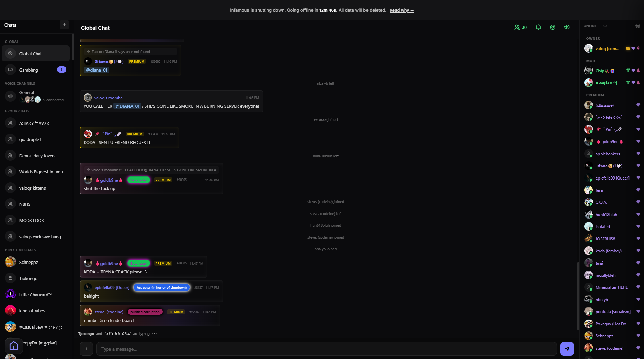Open Worlds Biggest Infamu... group chat

pyautogui.click(x=36, y=172)
